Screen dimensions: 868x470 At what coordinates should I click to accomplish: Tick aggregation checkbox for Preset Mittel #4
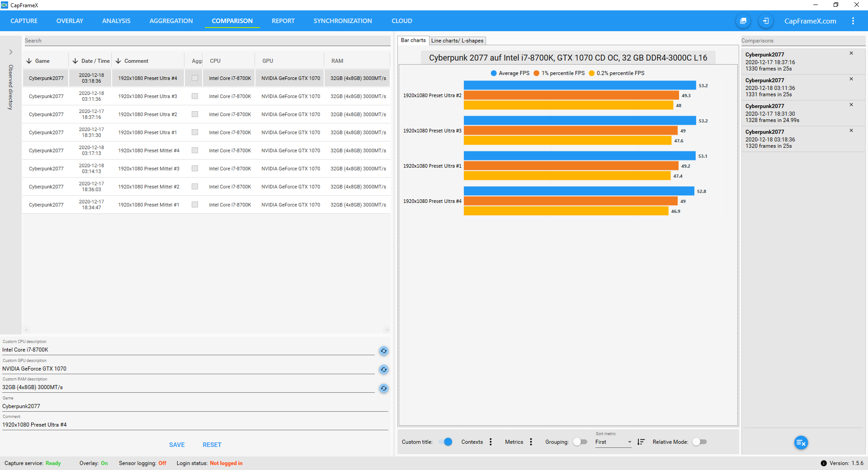[195, 150]
